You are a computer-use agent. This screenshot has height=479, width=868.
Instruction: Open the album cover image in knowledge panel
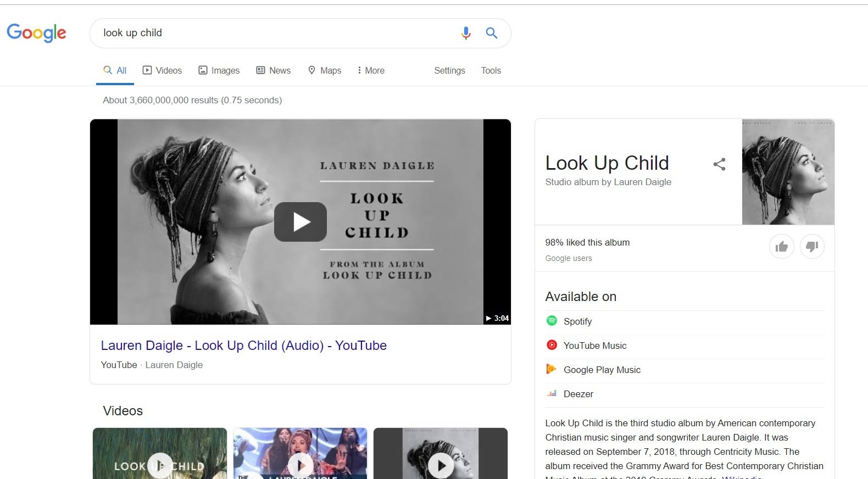pyautogui.click(x=788, y=172)
